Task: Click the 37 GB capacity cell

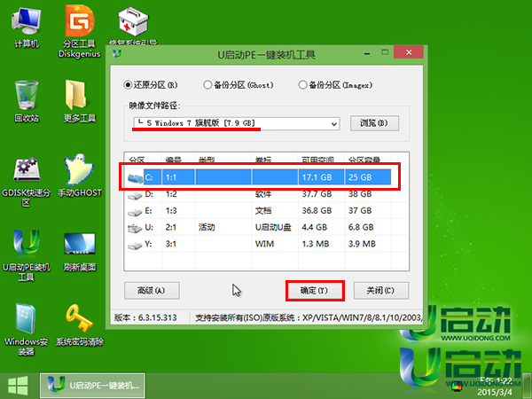Action: click(x=360, y=211)
